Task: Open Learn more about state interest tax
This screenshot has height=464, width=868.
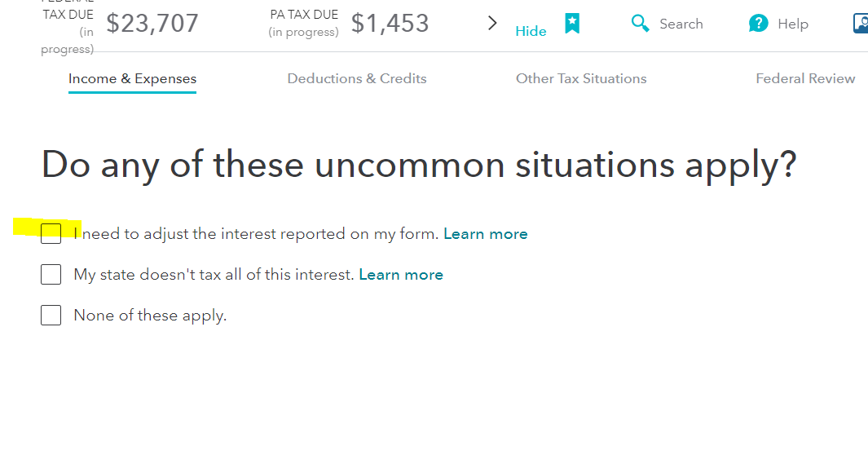Action: click(401, 275)
